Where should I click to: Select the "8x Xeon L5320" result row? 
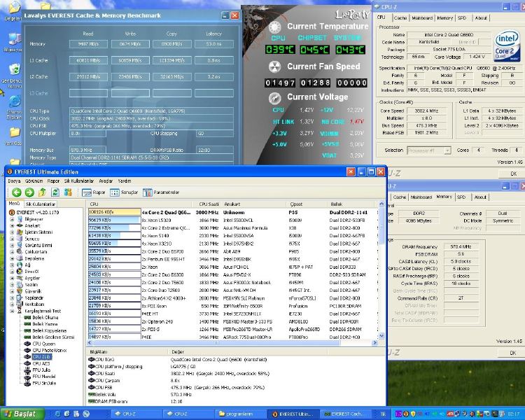tap(232, 220)
